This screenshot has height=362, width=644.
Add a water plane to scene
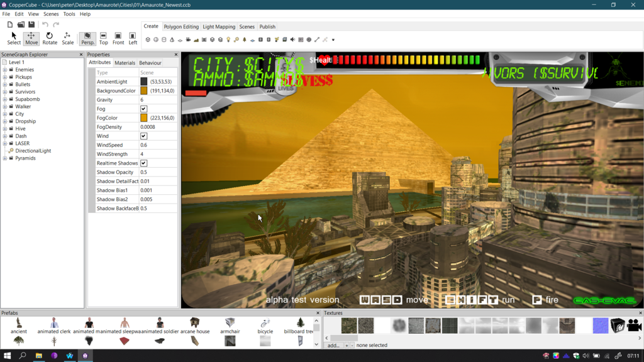click(x=253, y=40)
